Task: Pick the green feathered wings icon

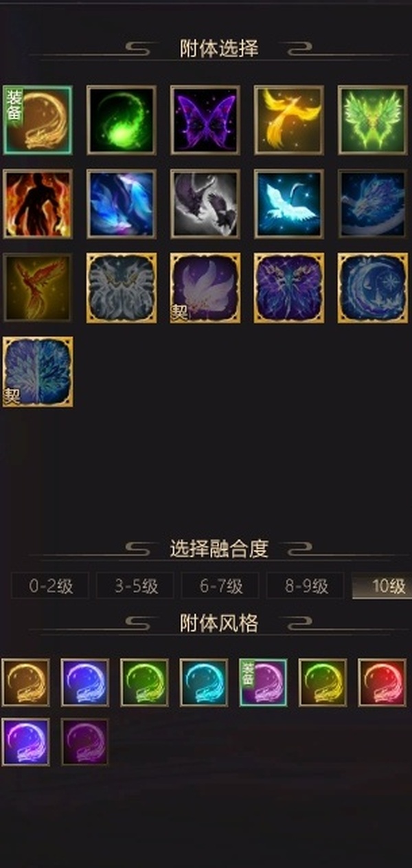Action: point(373,120)
